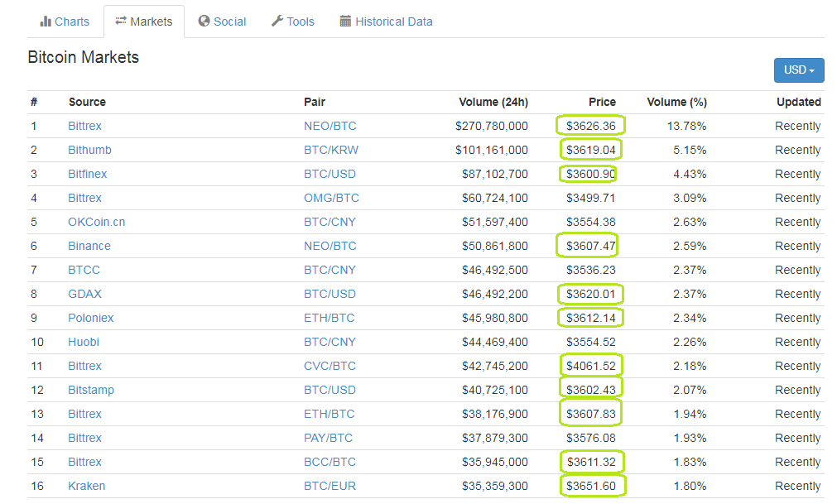Screen dimensions: 837x504
Task: Click the $101,161,000 volume cell
Action: (x=491, y=150)
